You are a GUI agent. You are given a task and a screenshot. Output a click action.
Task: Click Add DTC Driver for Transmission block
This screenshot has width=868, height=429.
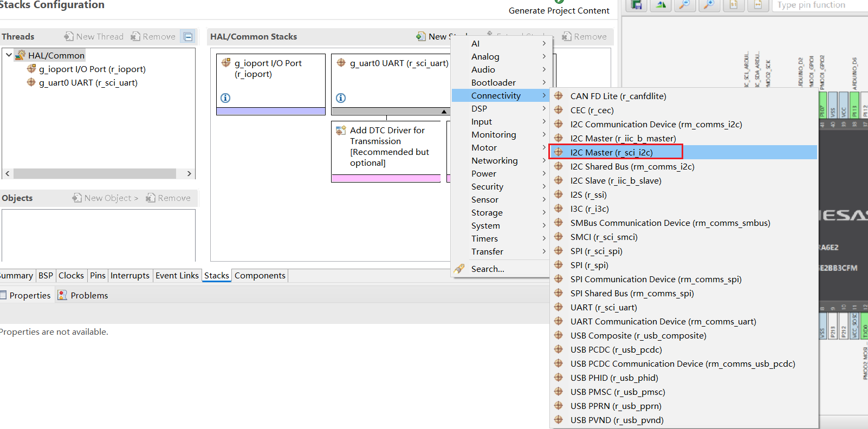coord(386,147)
